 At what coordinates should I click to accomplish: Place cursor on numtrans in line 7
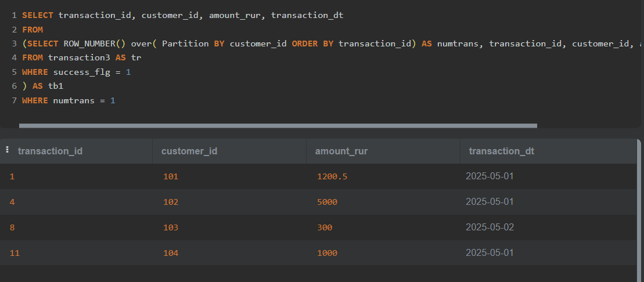74,100
